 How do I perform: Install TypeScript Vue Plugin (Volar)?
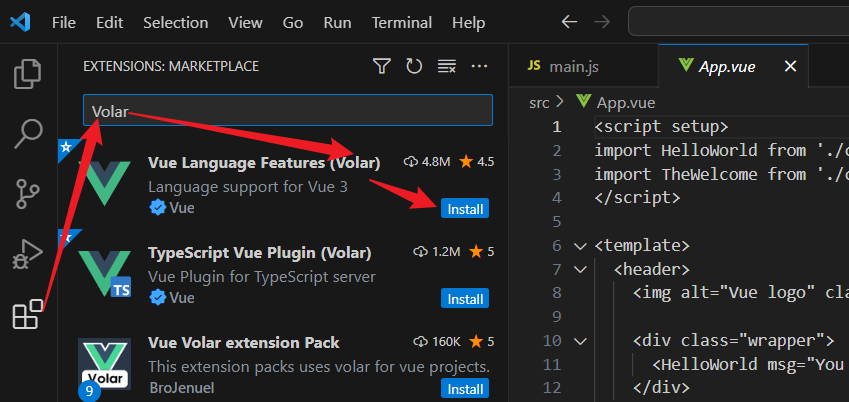point(465,299)
